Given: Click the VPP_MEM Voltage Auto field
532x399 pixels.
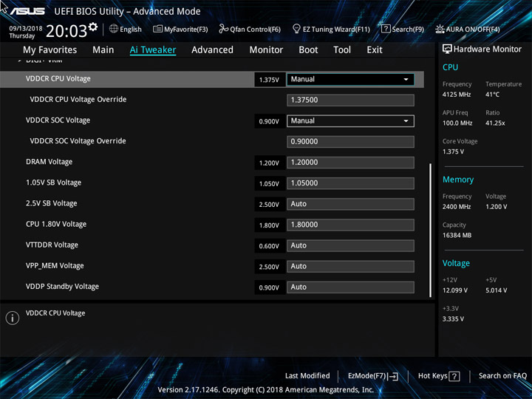Looking at the screenshot, I should [350, 266].
